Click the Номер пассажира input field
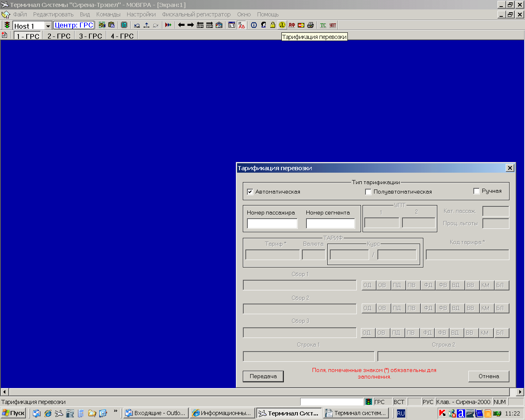The image size is (525, 420). (272, 224)
